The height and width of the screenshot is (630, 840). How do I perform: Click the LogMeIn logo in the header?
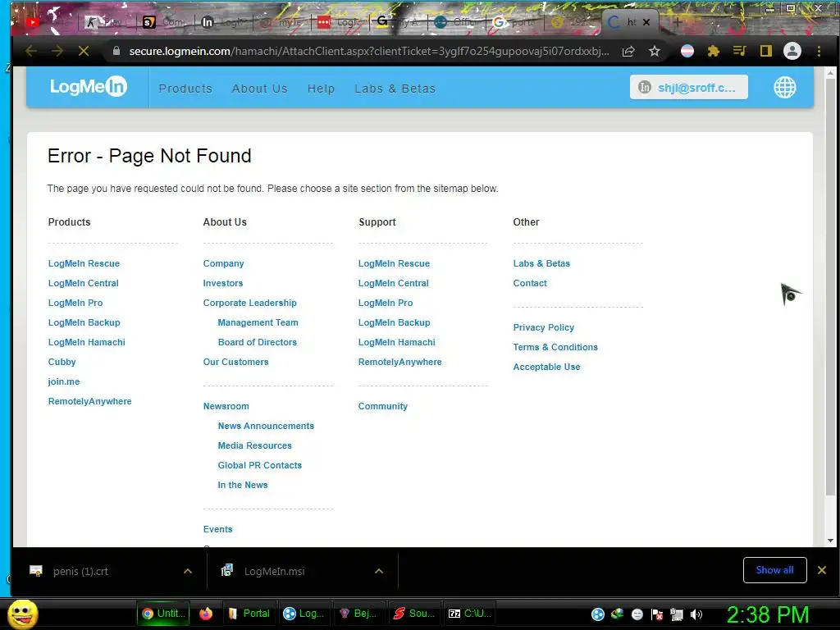click(89, 86)
